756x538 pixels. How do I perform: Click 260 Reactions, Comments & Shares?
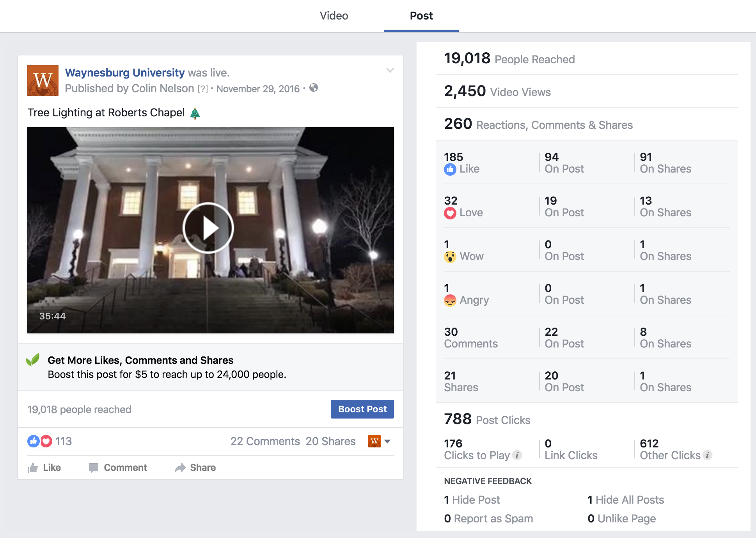click(x=538, y=124)
